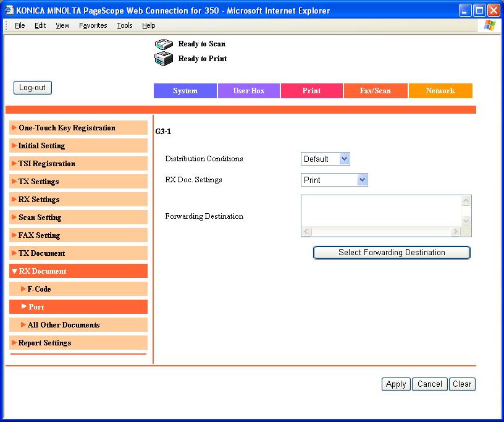
Task: Open the User Box tab
Action: tap(249, 91)
